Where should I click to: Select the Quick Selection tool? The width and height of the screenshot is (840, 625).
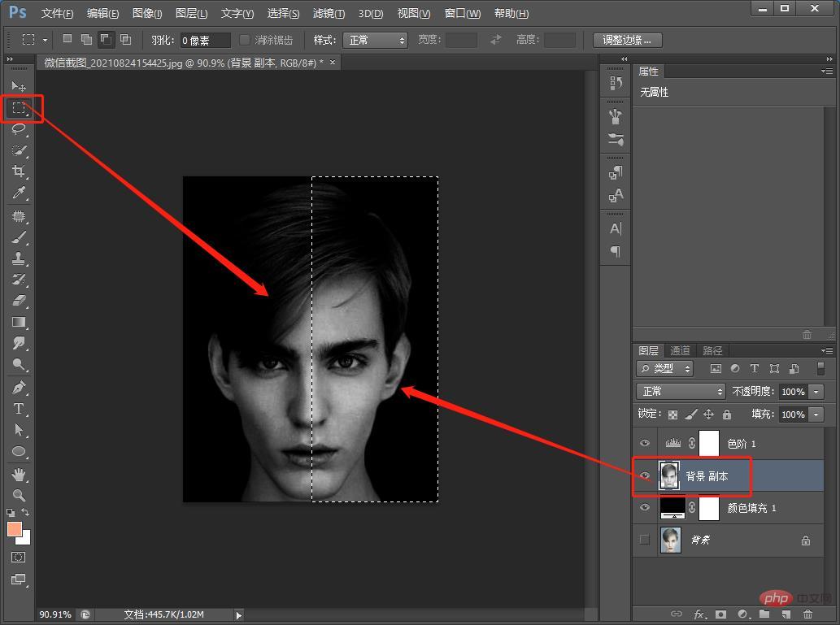click(x=19, y=150)
